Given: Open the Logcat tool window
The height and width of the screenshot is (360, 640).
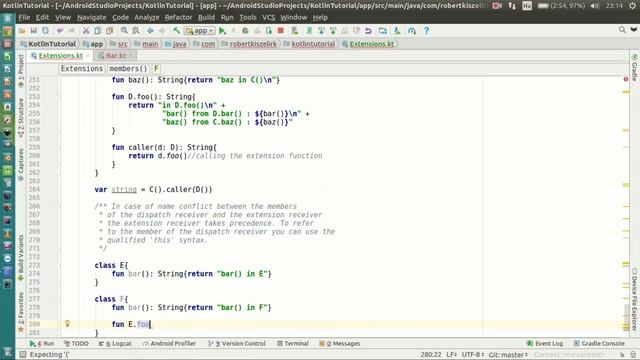Looking at the screenshot, I should [116, 344].
